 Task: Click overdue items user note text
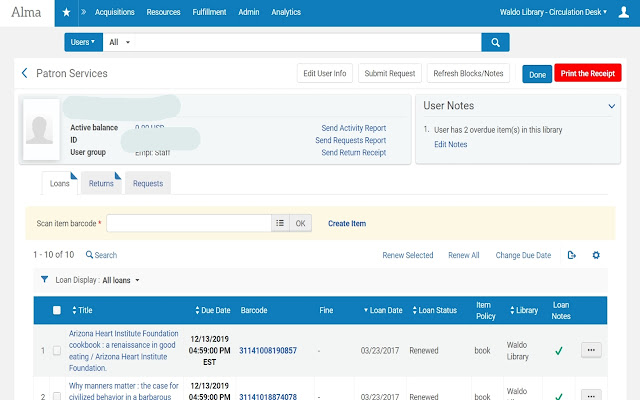point(498,130)
